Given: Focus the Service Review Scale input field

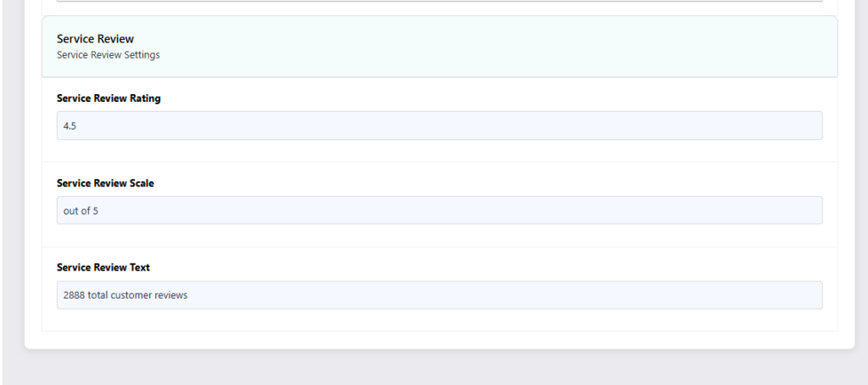Looking at the screenshot, I should pos(440,210).
